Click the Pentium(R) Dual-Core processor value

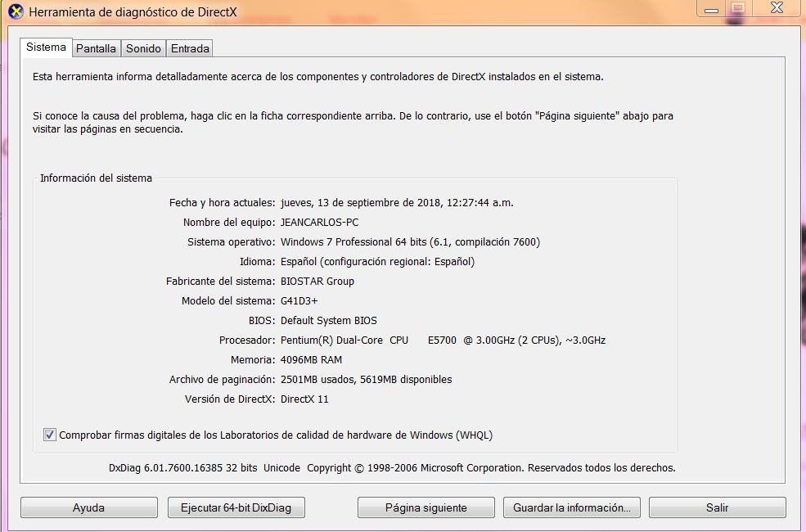(x=443, y=340)
